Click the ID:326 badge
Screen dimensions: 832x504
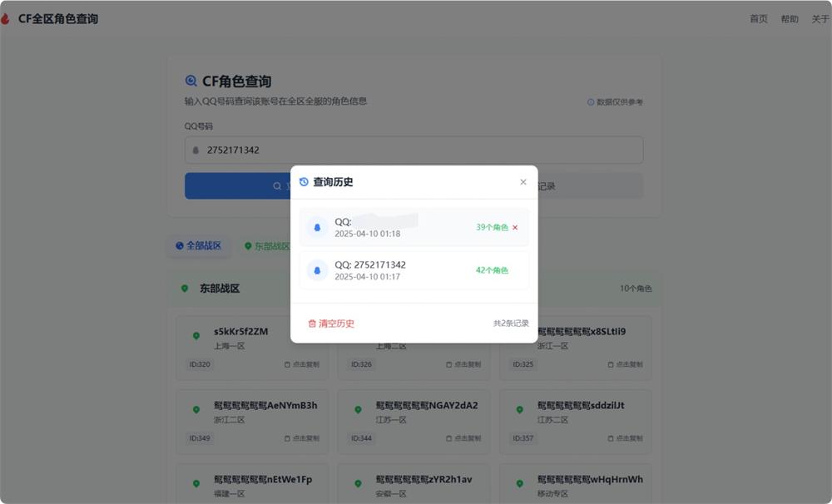[x=361, y=364]
